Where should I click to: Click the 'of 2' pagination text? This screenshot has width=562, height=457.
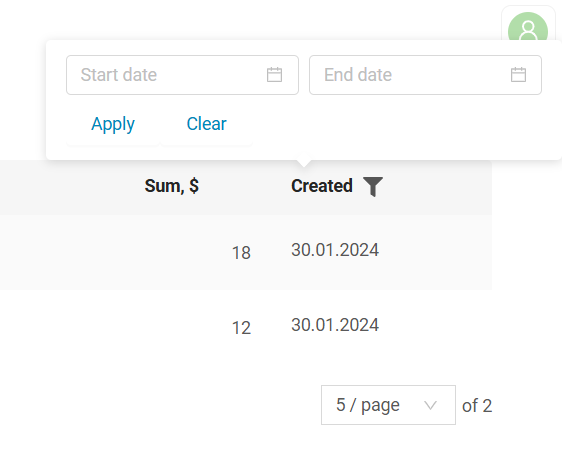477,406
